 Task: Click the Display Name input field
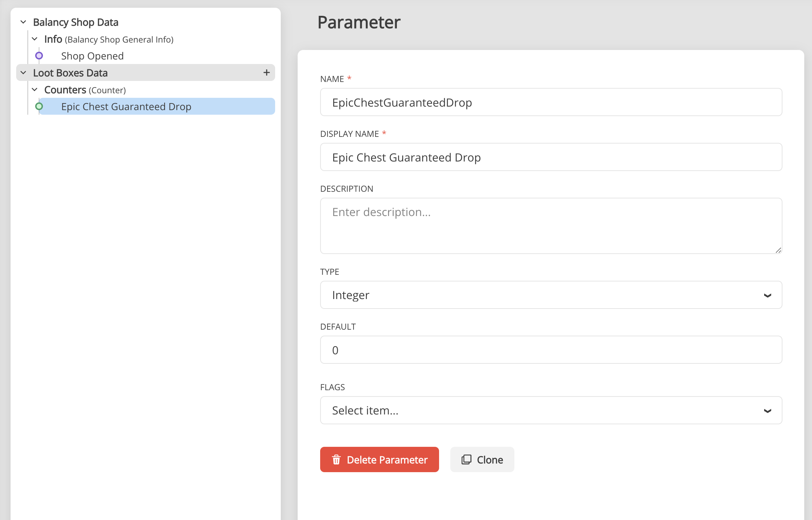click(551, 157)
